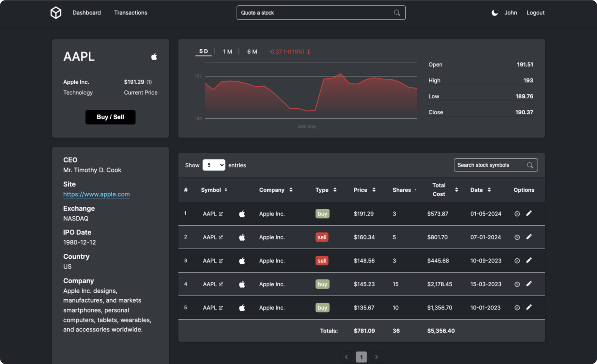This screenshot has height=364, width=597.
Task: Click the -0.37 (-0.19%) change indicator
Action: click(x=289, y=52)
